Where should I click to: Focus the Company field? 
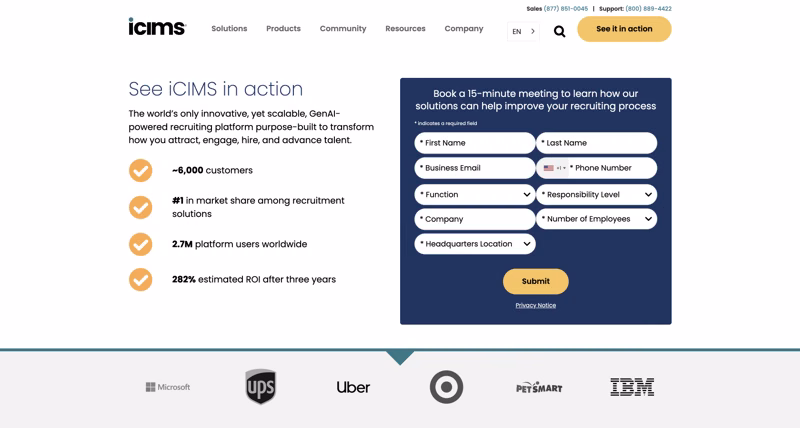click(x=474, y=219)
